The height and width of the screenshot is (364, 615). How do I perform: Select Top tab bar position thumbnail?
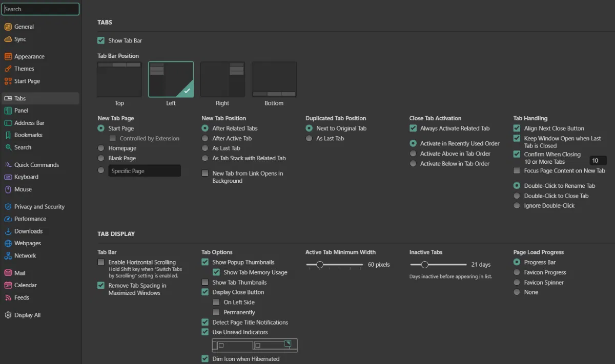[x=119, y=80]
